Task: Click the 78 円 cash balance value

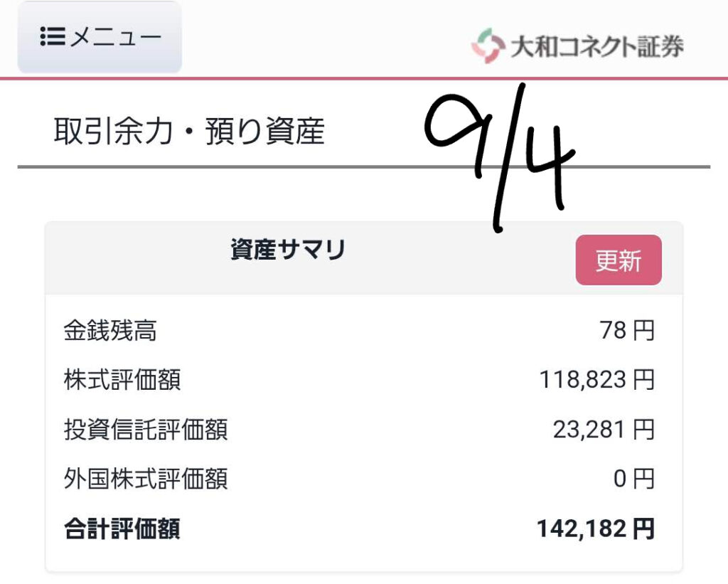Action: pos(627,331)
